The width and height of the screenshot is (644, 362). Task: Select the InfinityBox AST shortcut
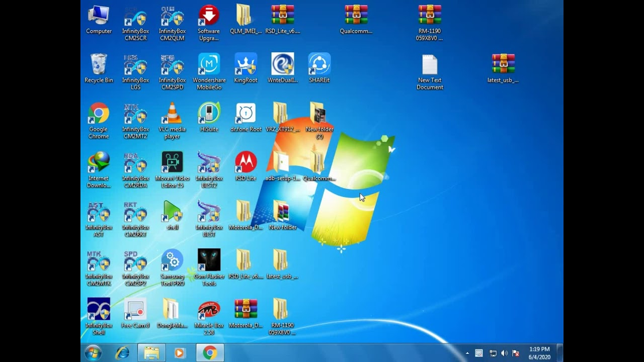pyautogui.click(x=99, y=220)
